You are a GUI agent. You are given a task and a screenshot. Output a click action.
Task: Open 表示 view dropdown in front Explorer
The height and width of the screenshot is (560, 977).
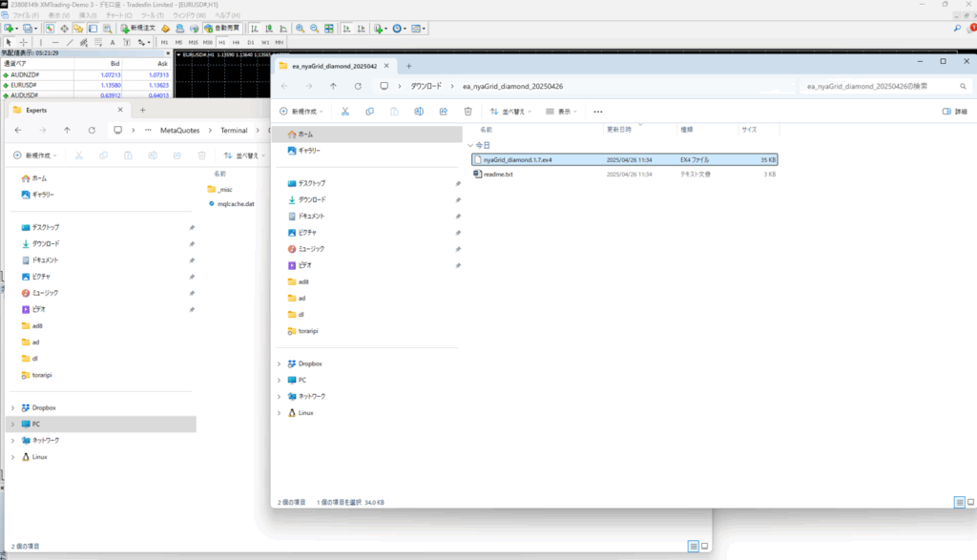point(561,112)
